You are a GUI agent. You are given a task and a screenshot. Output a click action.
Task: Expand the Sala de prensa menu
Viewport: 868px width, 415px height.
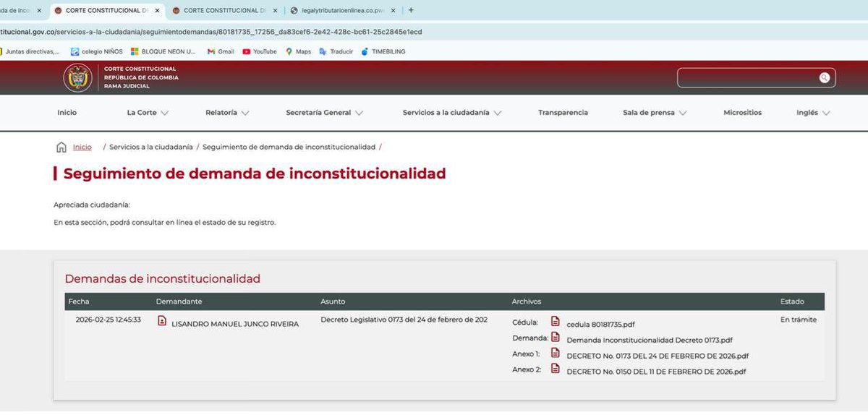click(655, 113)
